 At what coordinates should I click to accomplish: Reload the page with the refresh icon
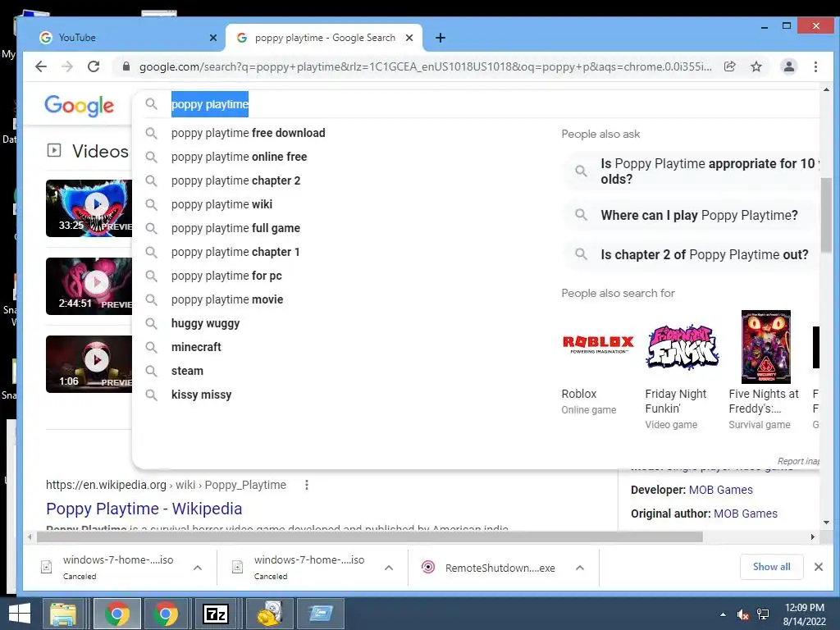point(94,66)
